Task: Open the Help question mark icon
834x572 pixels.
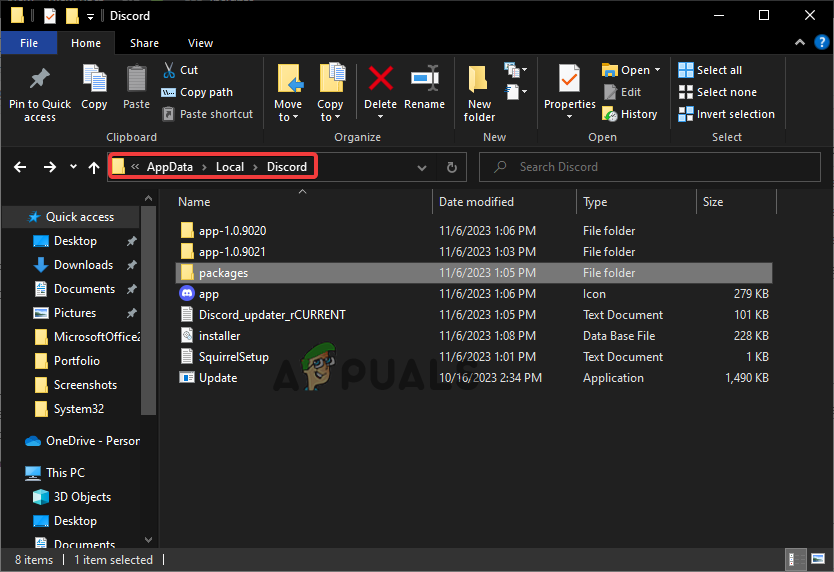Action: tap(821, 42)
